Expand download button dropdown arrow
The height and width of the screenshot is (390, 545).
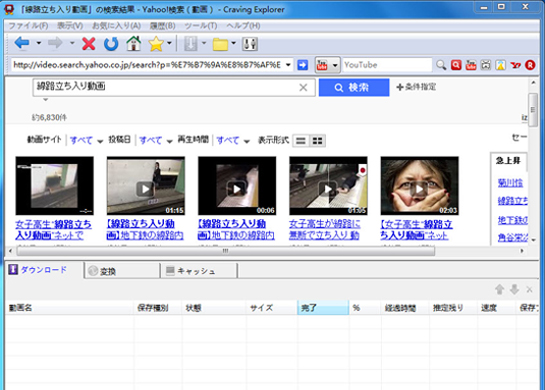[204, 43]
